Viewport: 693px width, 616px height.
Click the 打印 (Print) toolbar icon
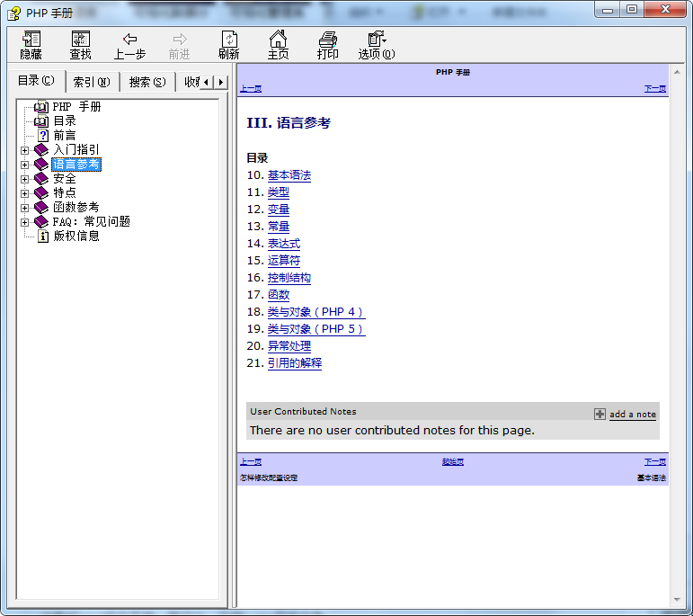(328, 39)
